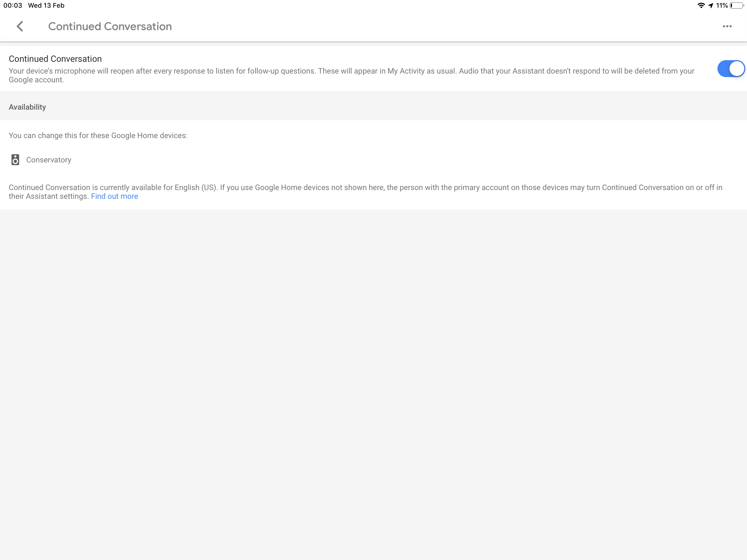
Task: Tap the Wi-Fi status icon
Action: (701, 5)
